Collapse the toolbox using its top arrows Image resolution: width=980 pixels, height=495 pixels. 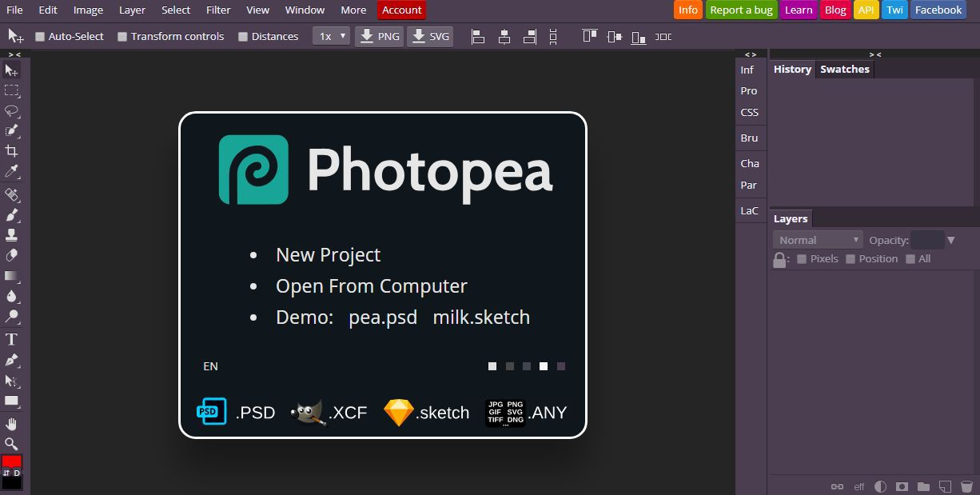click(x=14, y=54)
